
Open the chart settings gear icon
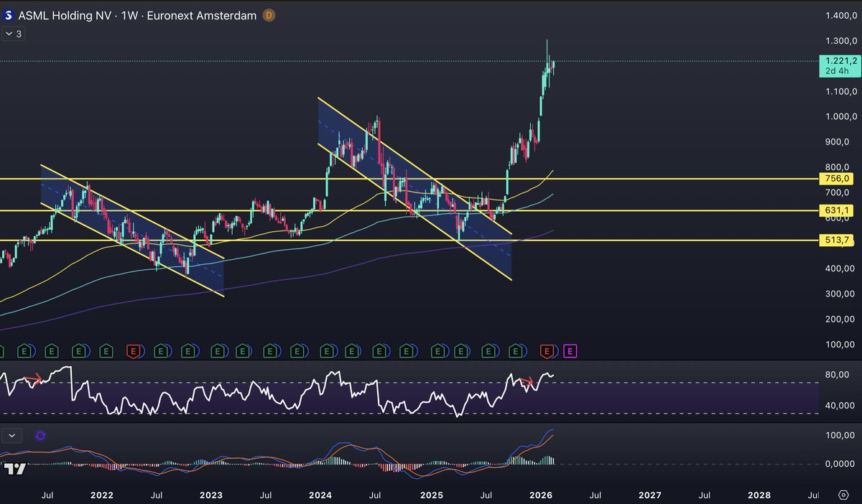pos(843,495)
